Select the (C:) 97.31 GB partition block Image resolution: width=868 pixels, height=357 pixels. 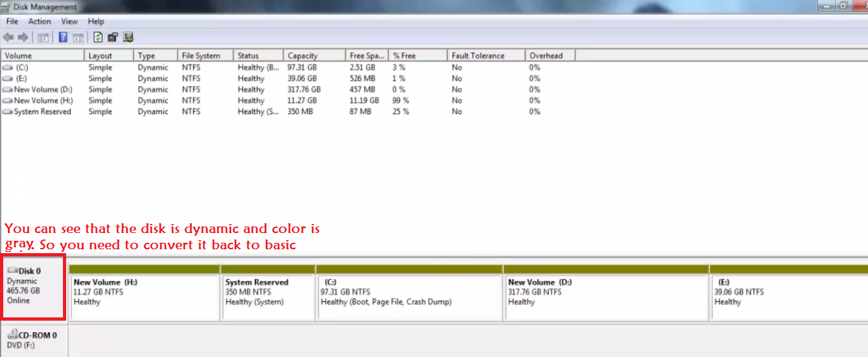[x=410, y=292]
